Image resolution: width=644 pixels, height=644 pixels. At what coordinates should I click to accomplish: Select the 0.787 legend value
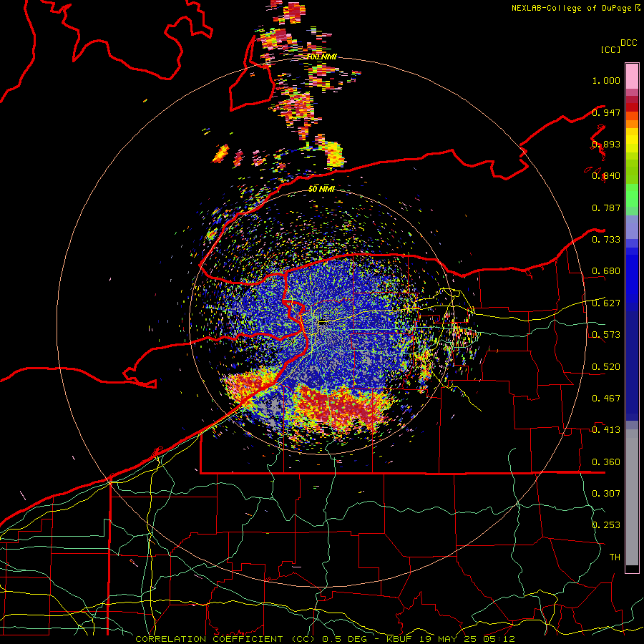(606, 208)
